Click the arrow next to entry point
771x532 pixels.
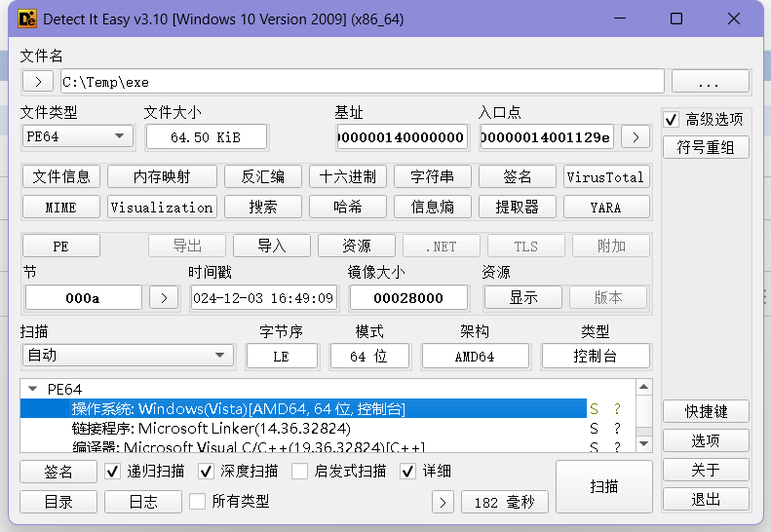pyautogui.click(x=636, y=136)
